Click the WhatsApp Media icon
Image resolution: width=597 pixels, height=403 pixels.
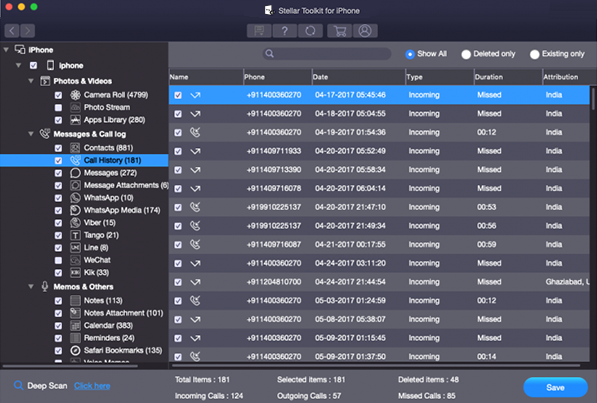(x=75, y=210)
